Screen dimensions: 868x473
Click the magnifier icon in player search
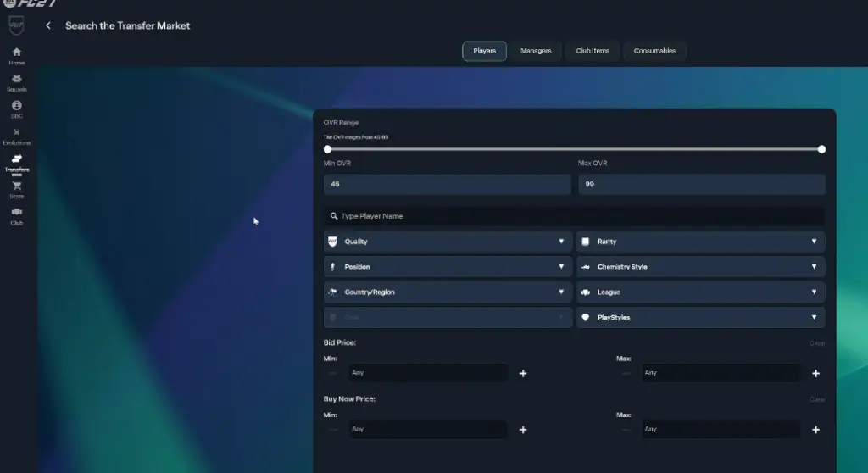point(334,216)
